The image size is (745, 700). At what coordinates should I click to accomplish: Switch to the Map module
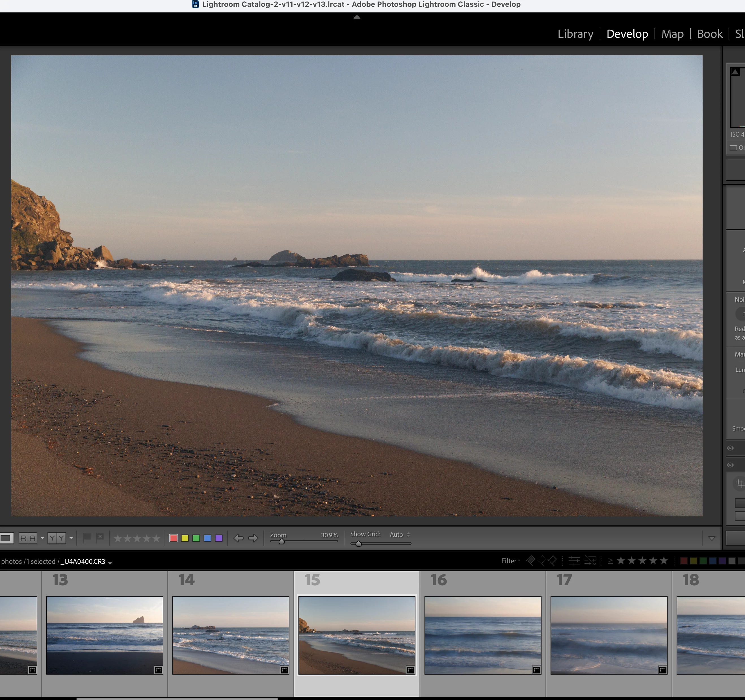[x=672, y=34]
